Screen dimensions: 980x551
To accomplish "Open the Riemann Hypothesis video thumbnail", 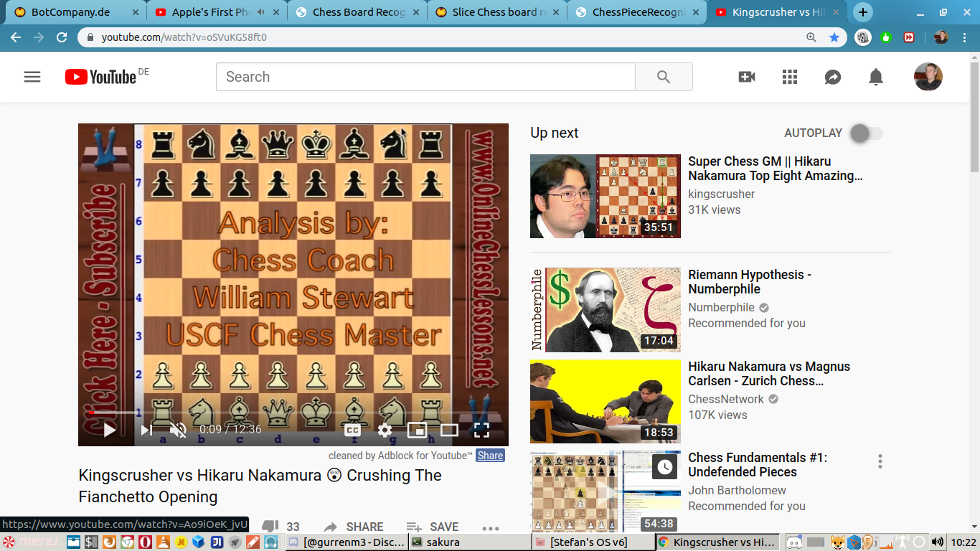I will 605,310.
